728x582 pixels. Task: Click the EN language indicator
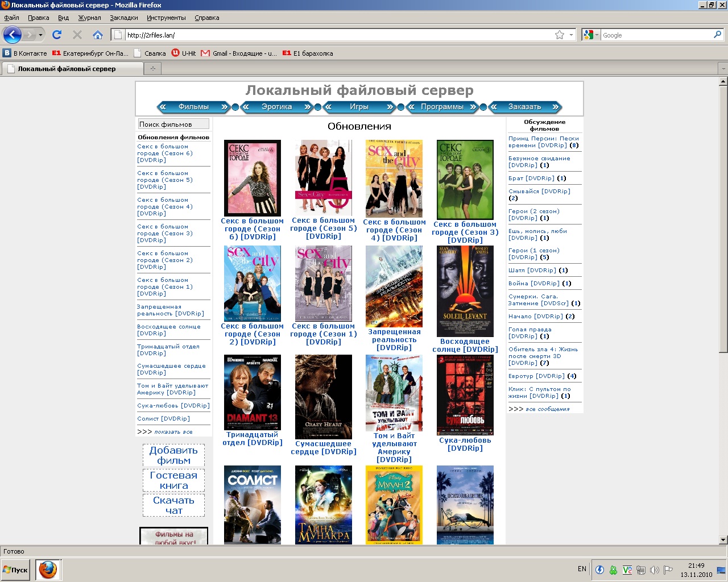[x=582, y=569]
